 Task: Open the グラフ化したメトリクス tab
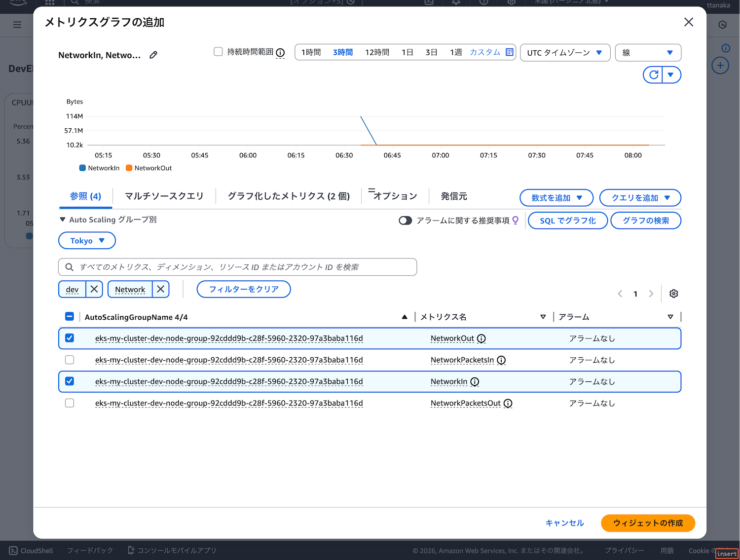(289, 196)
